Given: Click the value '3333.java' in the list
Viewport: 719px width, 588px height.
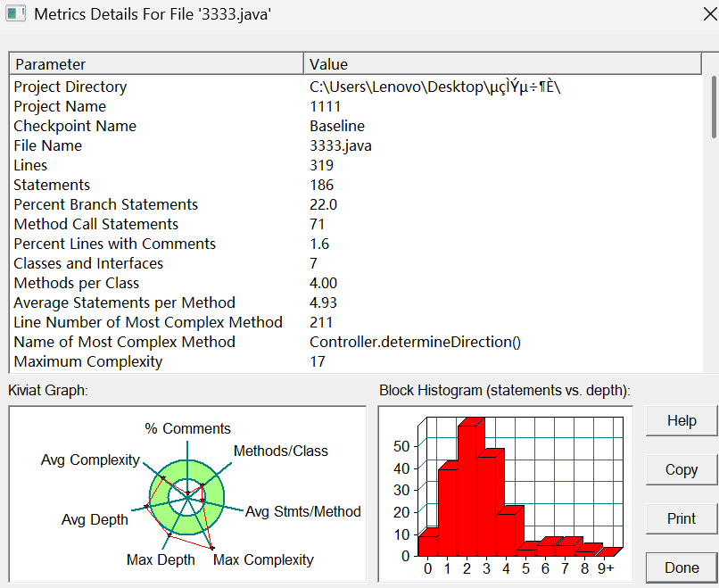Looking at the screenshot, I should [x=340, y=145].
